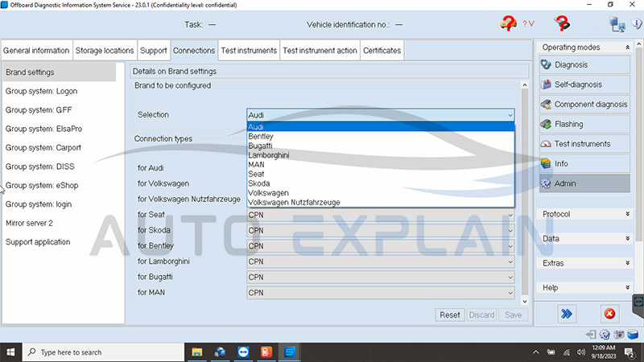Open Self-diagnosis mode

pos(584,84)
